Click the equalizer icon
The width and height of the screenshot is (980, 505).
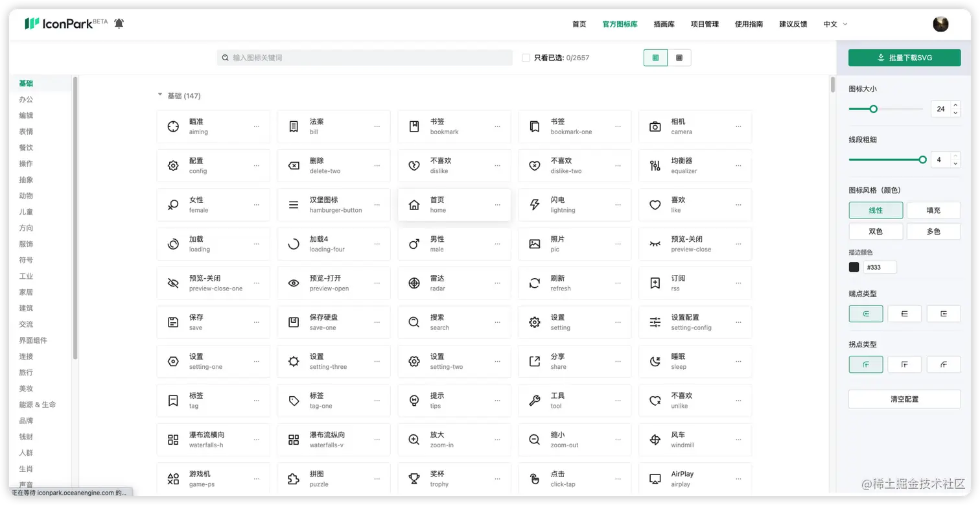tap(655, 165)
